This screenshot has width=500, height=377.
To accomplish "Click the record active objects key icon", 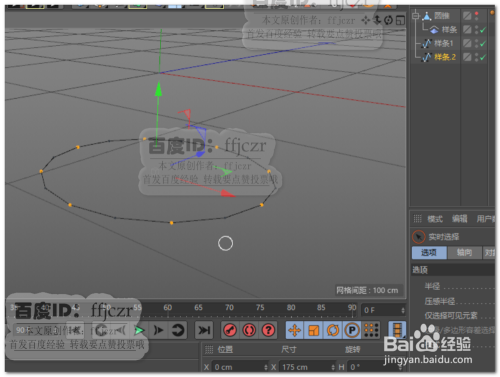I will 230,330.
